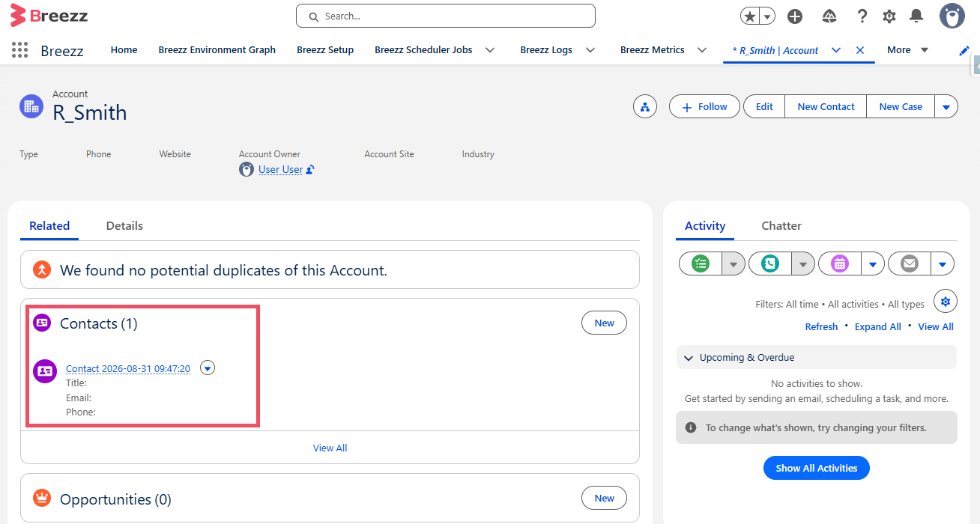Change the account owner icon
Screen dimensions: 980x524
click(310, 170)
